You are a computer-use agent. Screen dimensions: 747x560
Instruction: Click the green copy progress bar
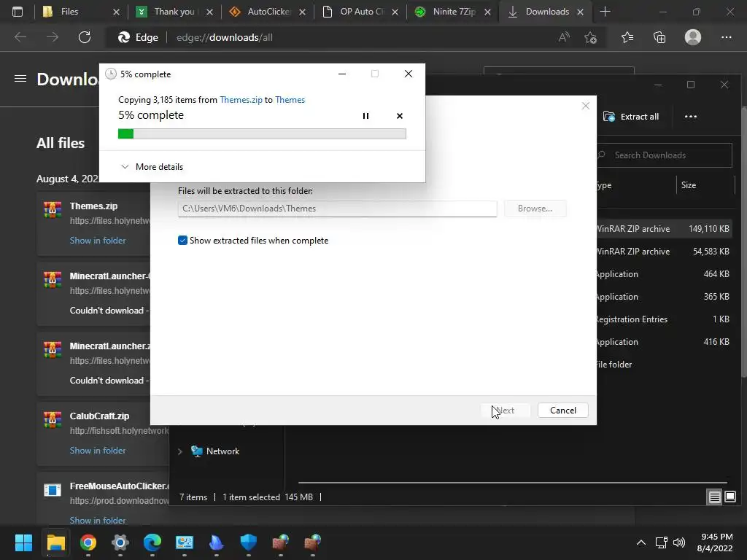pos(262,134)
